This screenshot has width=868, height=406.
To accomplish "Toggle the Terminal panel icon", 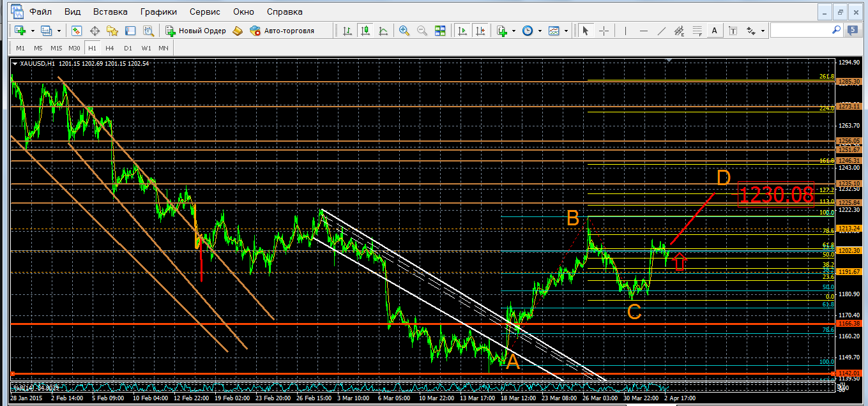I will tap(130, 31).
